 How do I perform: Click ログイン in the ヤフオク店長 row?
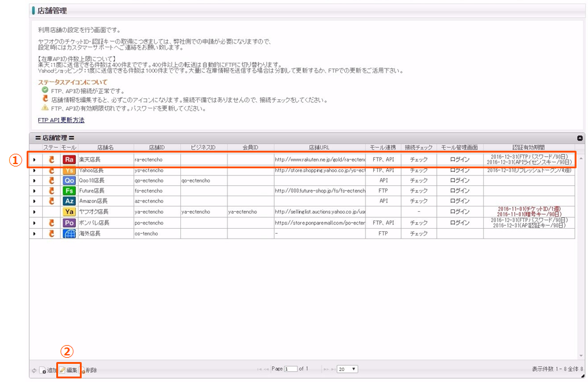(460, 212)
